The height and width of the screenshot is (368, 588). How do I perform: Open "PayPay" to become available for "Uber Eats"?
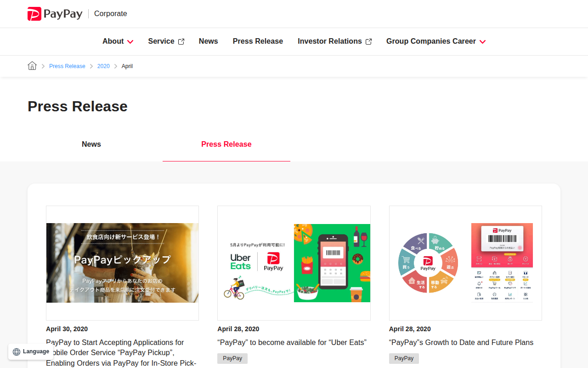292,342
